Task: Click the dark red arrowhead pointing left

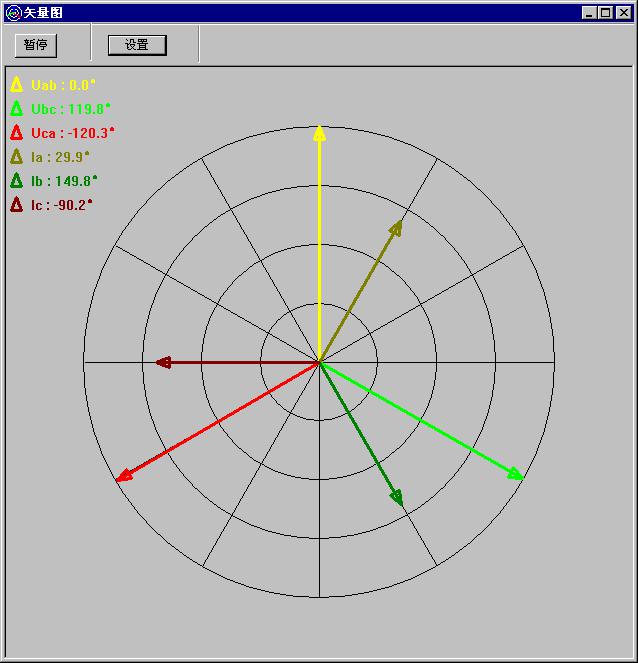Action: pos(164,362)
